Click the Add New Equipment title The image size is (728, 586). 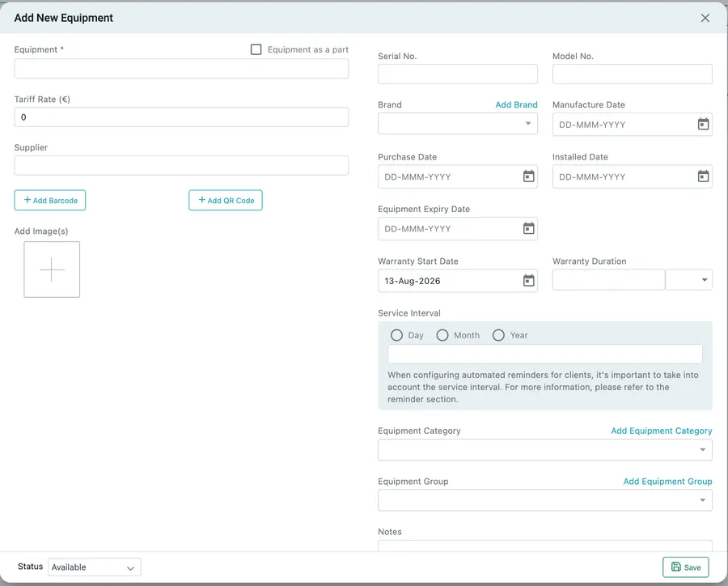coord(64,18)
